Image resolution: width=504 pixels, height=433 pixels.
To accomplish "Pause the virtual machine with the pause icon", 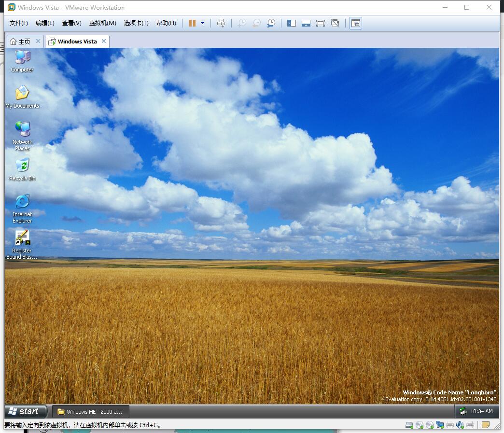I will click(x=192, y=23).
